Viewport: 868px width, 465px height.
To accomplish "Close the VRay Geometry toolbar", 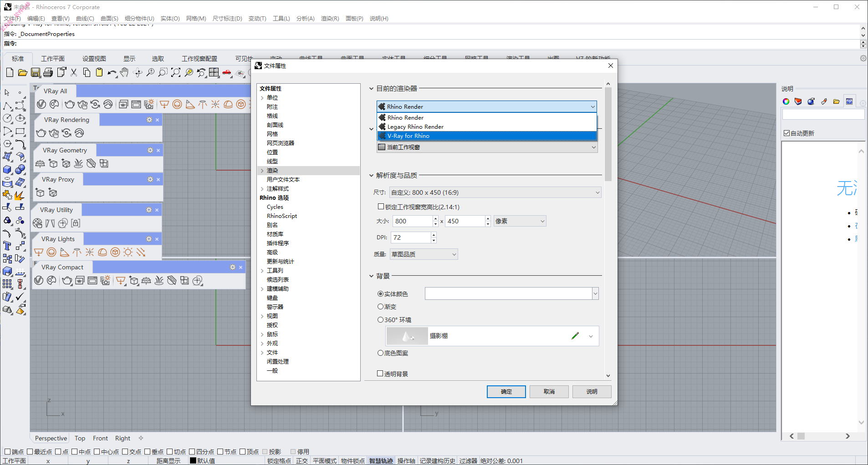I will pos(158,150).
